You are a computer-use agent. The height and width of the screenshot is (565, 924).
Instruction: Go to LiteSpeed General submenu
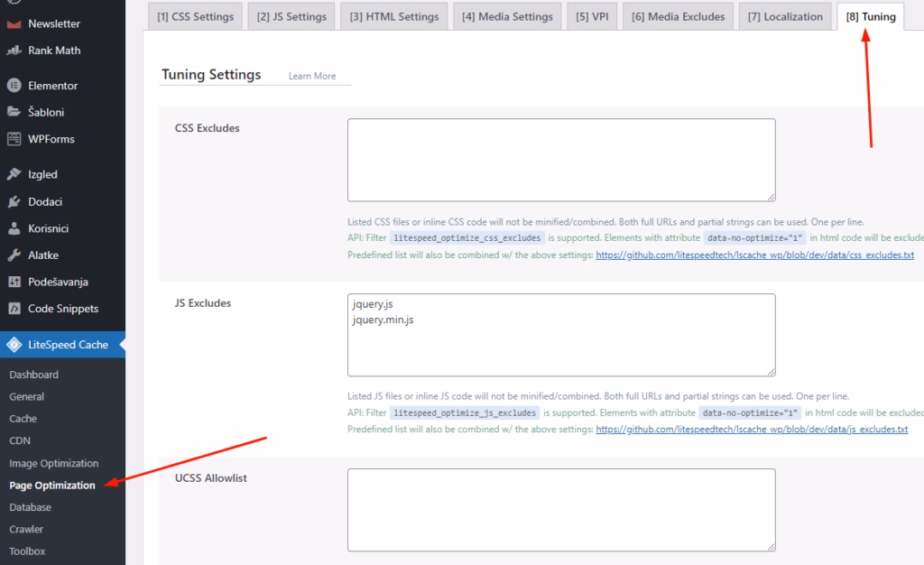(x=26, y=397)
